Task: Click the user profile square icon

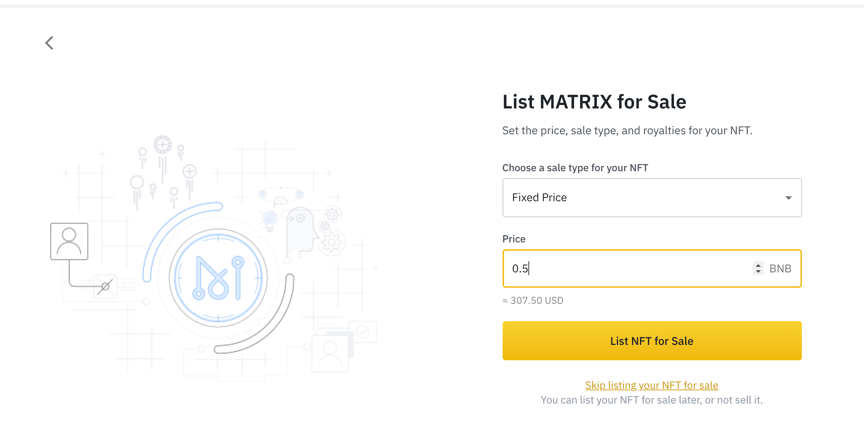Action: click(x=69, y=241)
